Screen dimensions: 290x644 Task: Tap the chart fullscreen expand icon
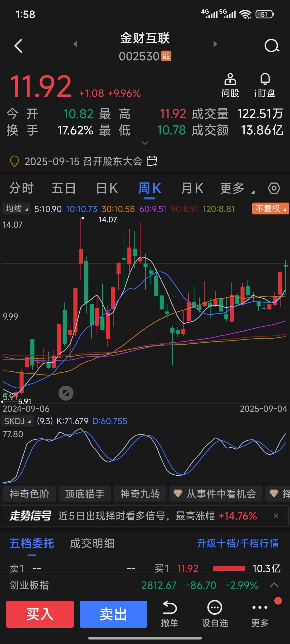[66, 393]
